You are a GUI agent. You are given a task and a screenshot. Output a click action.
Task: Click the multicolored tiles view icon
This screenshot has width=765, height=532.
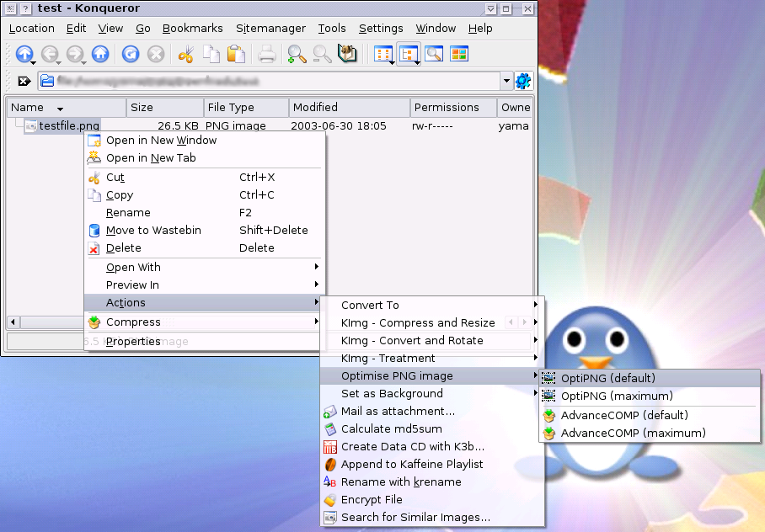click(x=459, y=54)
